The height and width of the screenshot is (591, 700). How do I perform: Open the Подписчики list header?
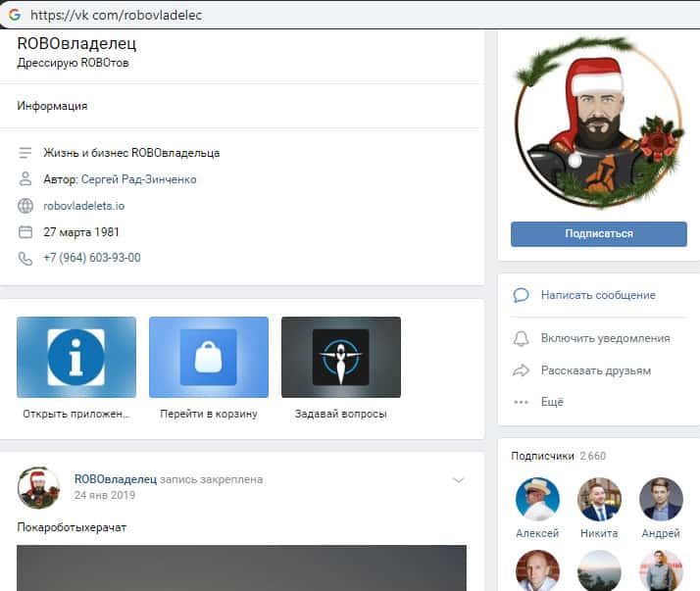pyautogui.click(x=542, y=456)
